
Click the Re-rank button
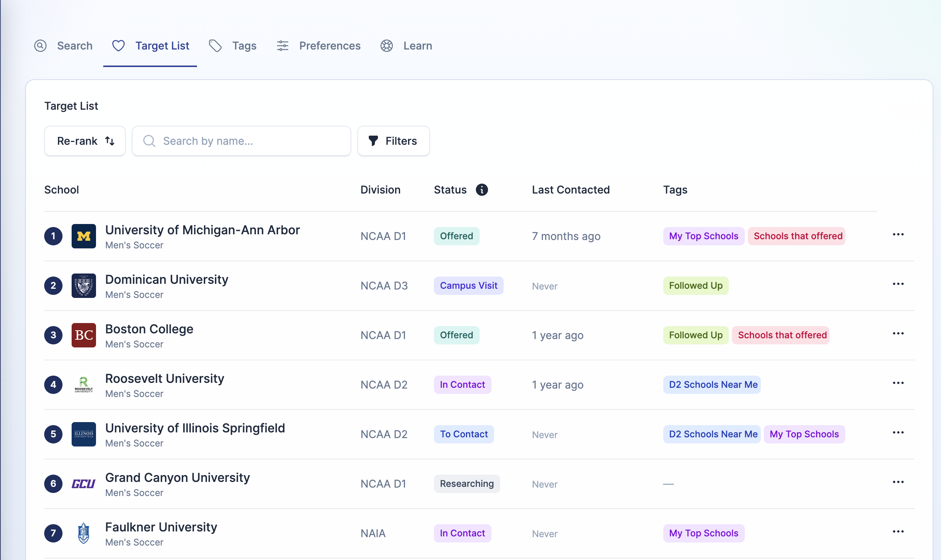(x=85, y=141)
